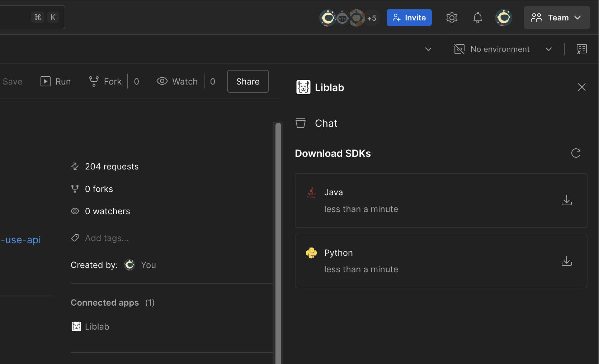
Task: Toggle Watch on this collection
Action: [x=177, y=81]
